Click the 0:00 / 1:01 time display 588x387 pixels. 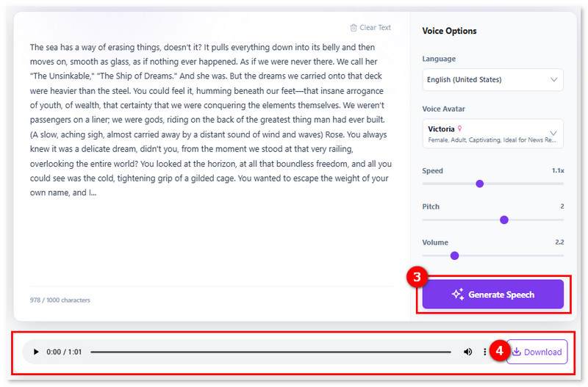pos(64,352)
